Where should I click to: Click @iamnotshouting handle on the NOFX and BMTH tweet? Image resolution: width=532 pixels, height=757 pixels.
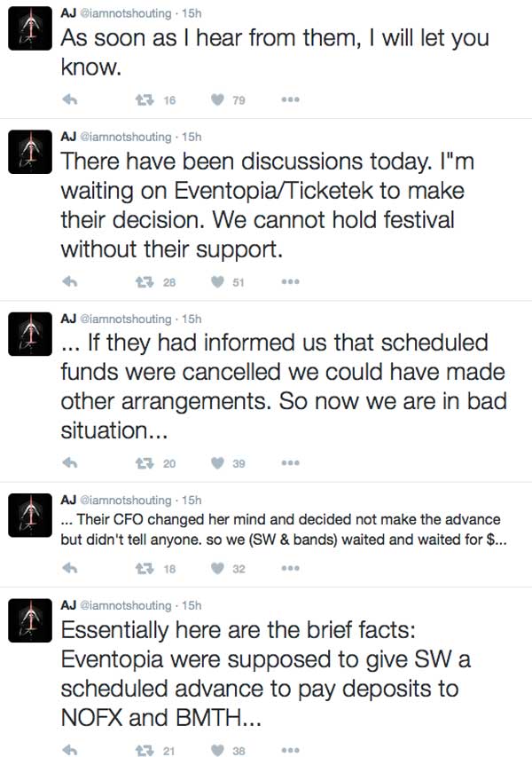[125, 605]
